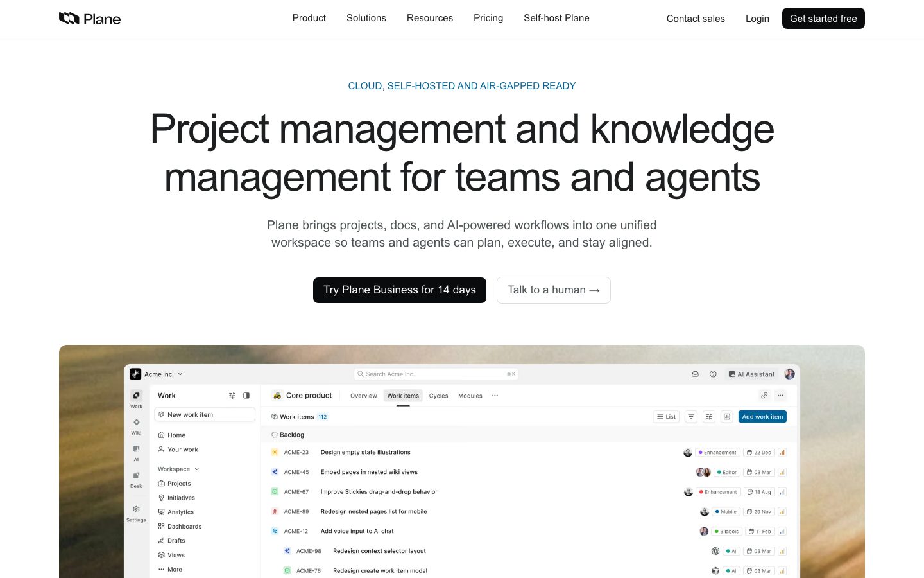Viewport: 924px width, 578px height.
Task: Open the Editor label on ACME-45
Action: point(727,472)
